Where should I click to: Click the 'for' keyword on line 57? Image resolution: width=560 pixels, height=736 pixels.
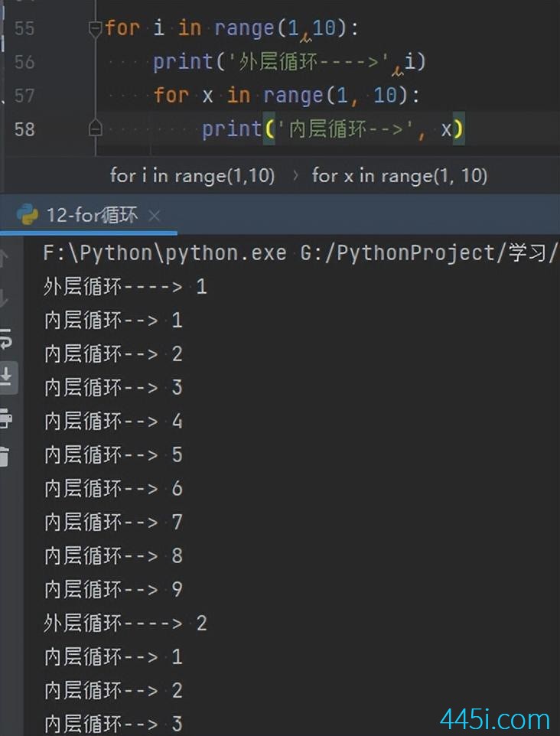pos(171,96)
